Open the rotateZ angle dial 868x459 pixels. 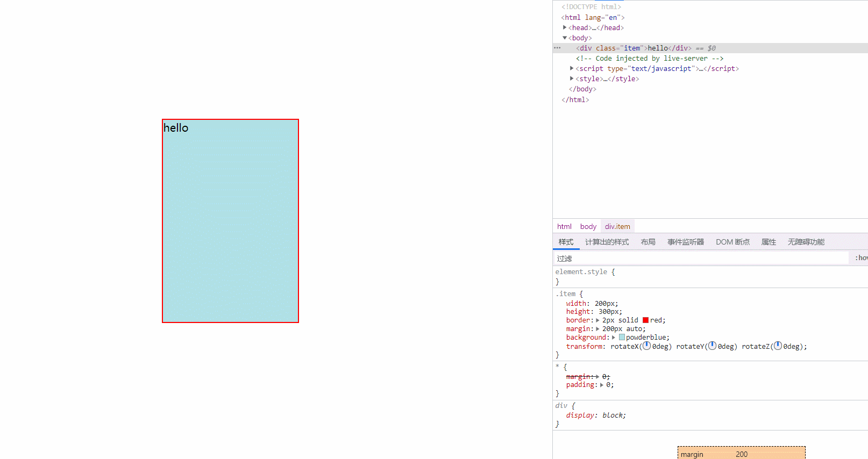point(778,346)
